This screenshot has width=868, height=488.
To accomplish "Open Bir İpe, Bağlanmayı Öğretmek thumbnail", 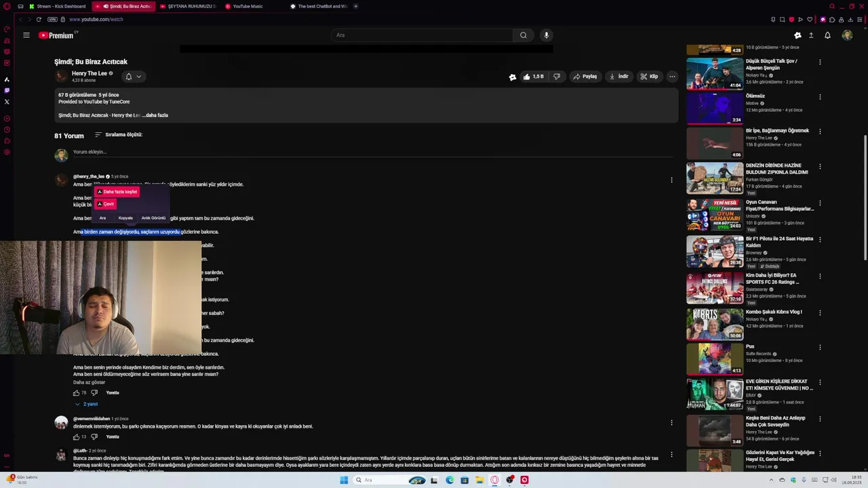I will click(x=715, y=143).
